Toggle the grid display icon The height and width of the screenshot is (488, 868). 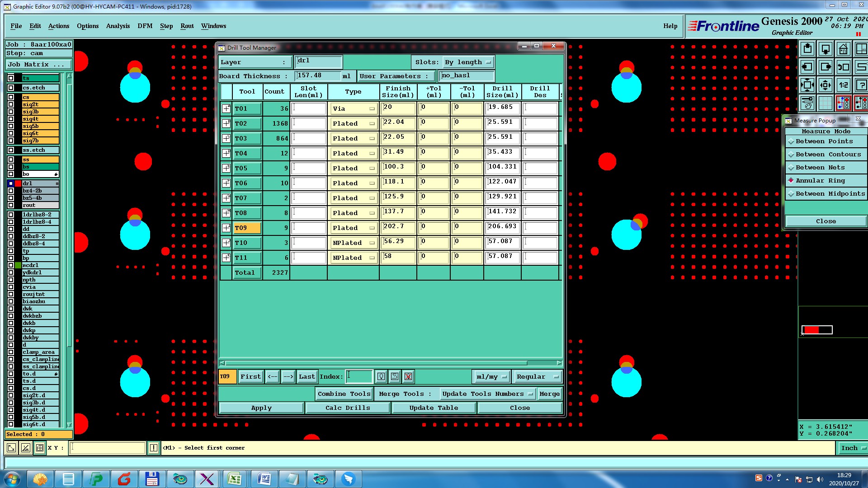coord(825,103)
